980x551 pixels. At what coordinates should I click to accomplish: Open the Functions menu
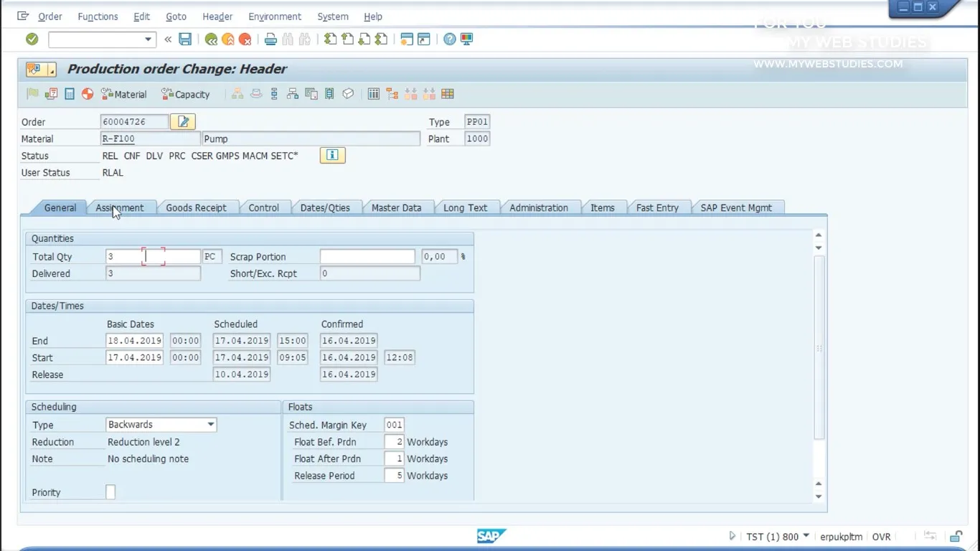pos(98,17)
